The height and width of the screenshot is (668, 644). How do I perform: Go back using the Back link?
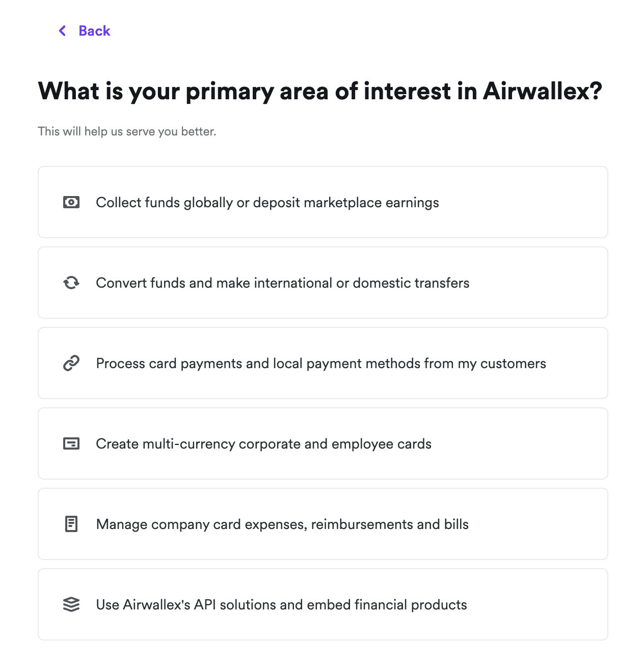coord(94,31)
